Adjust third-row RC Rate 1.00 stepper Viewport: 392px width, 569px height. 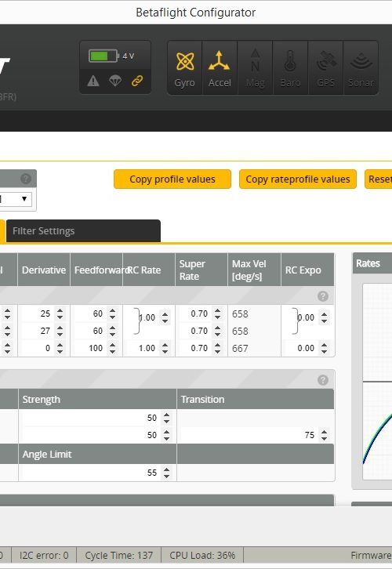click(x=165, y=348)
